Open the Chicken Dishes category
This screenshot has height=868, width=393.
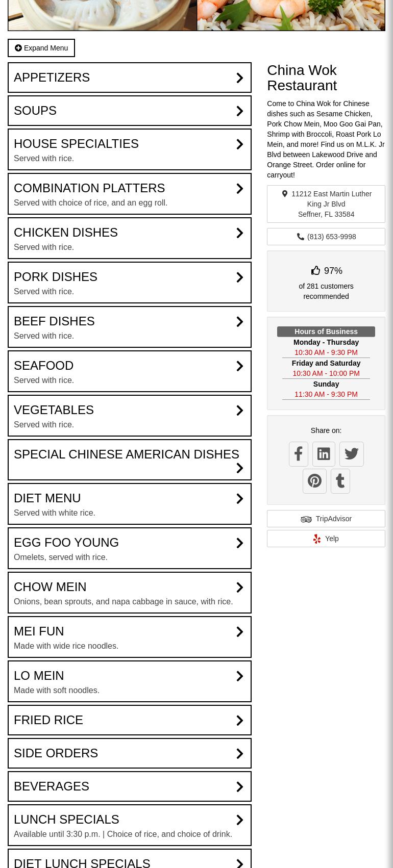[x=130, y=238]
